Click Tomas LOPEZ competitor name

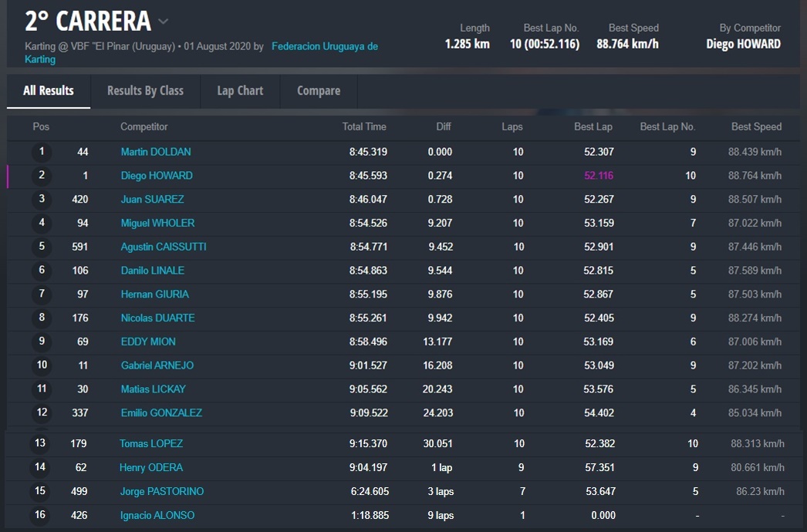[x=151, y=444]
